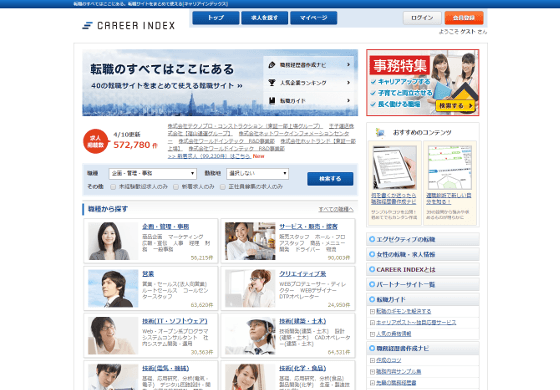Click the ログイン button

422,18
